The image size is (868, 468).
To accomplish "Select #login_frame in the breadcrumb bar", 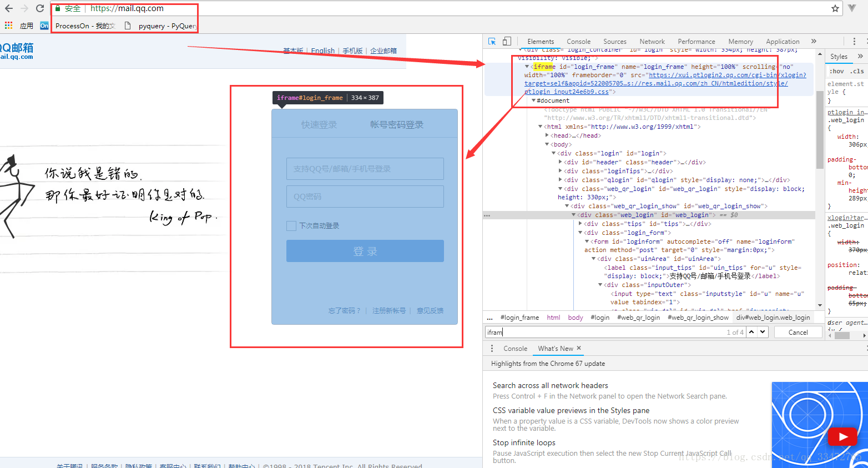I will (x=519, y=318).
